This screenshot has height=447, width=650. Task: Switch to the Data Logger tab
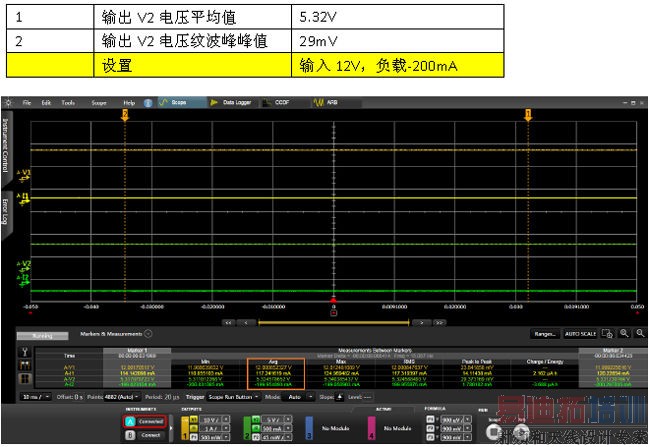tap(232, 102)
